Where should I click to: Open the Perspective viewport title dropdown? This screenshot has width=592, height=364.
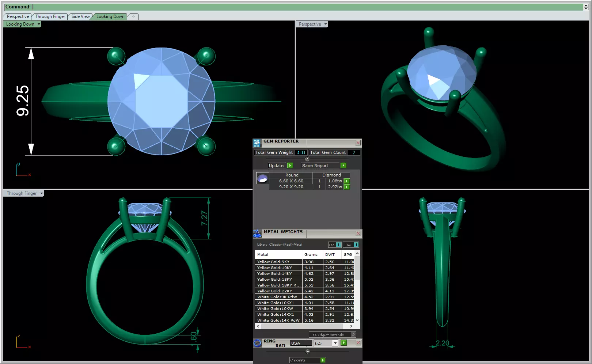pyautogui.click(x=326, y=24)
